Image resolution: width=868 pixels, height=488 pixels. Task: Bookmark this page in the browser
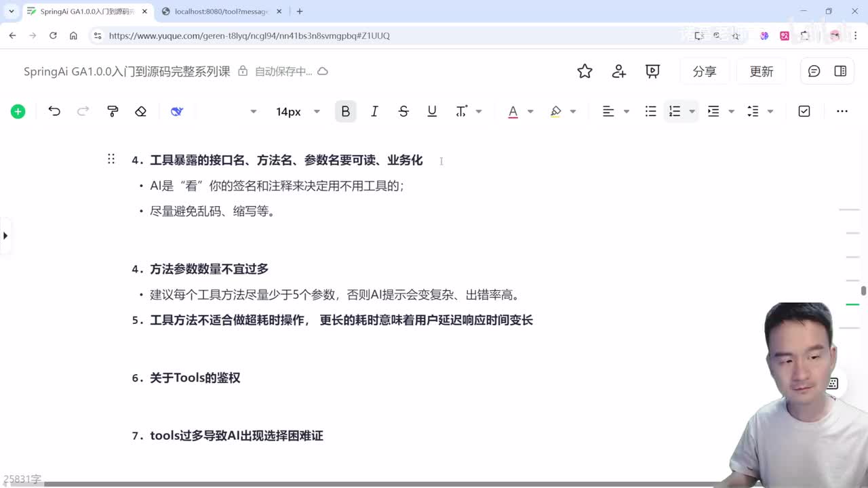pos(734,35)
